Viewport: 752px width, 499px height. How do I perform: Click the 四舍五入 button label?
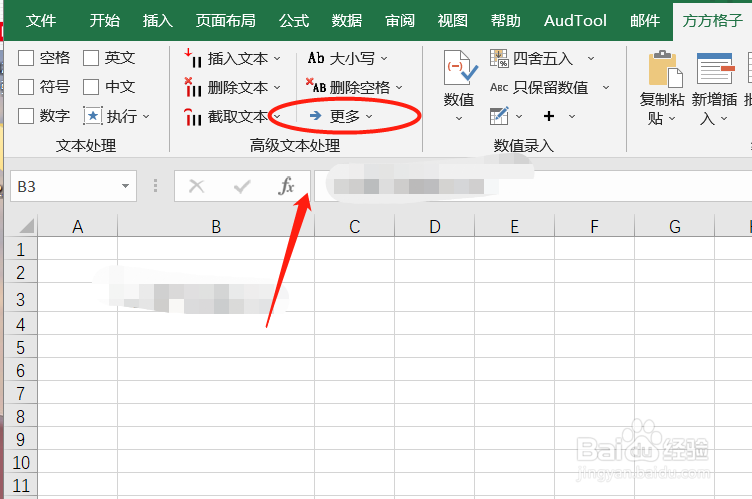[x=543, y=59]
